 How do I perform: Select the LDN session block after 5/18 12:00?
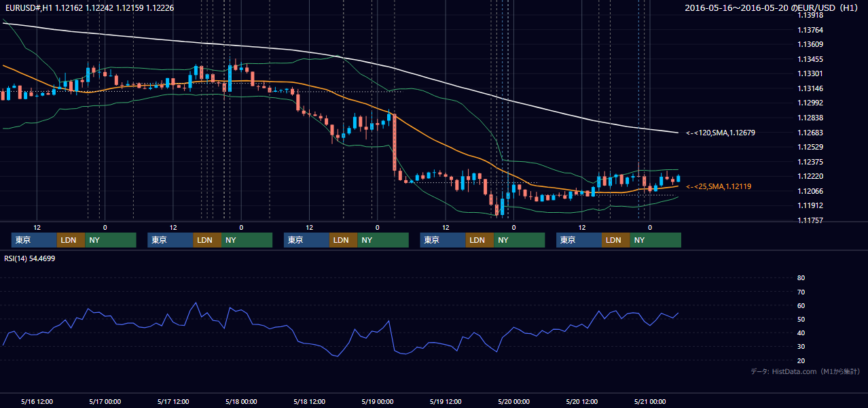[x=344, y=240]
